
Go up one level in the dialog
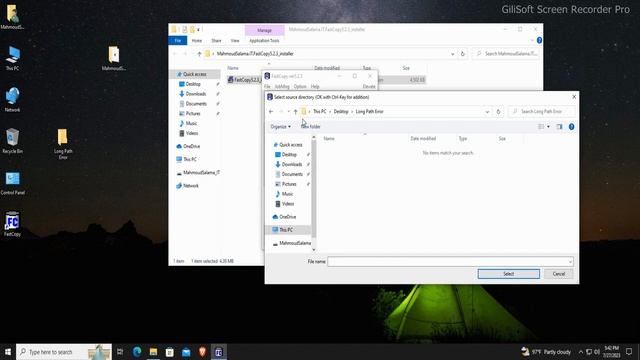point(296,111)
